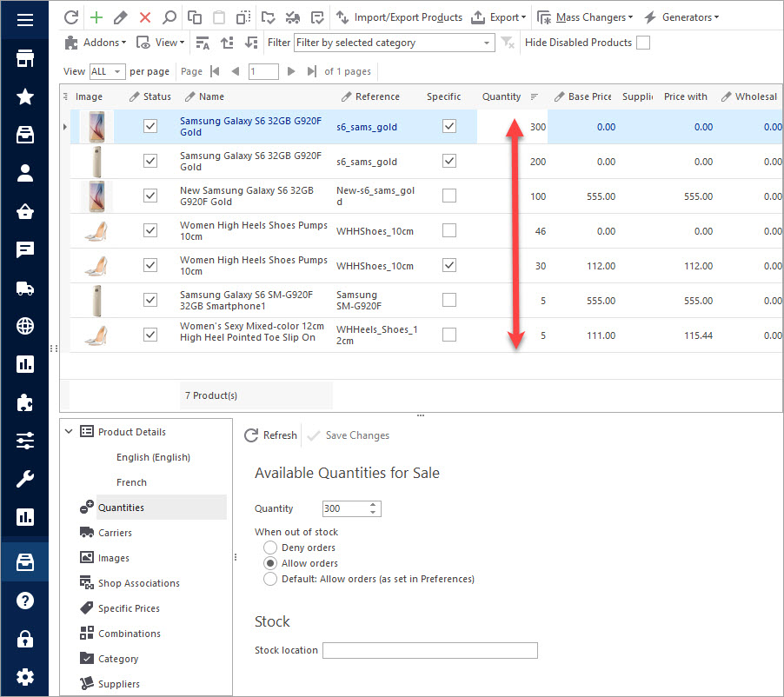Open the padlock icon in sidebar

tap(25, 639)
